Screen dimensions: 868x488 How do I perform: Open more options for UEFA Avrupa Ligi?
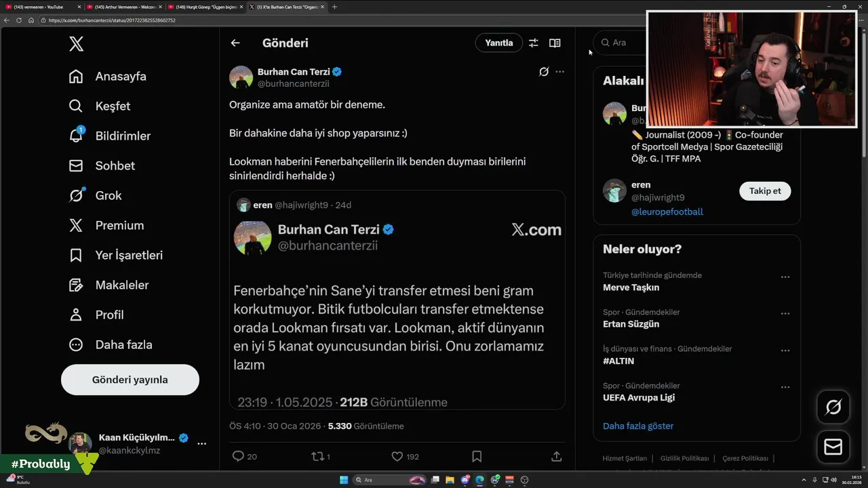coord(785,386)
